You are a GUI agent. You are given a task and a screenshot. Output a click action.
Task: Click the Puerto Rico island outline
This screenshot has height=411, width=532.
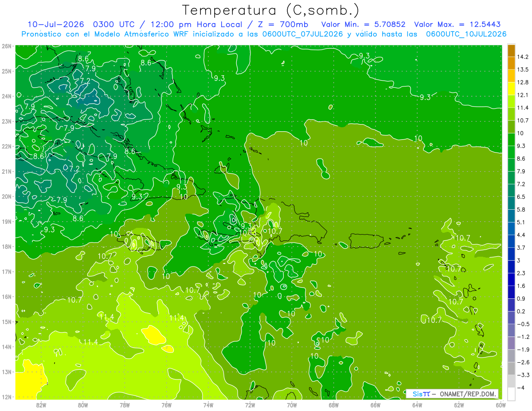(366, 241)
